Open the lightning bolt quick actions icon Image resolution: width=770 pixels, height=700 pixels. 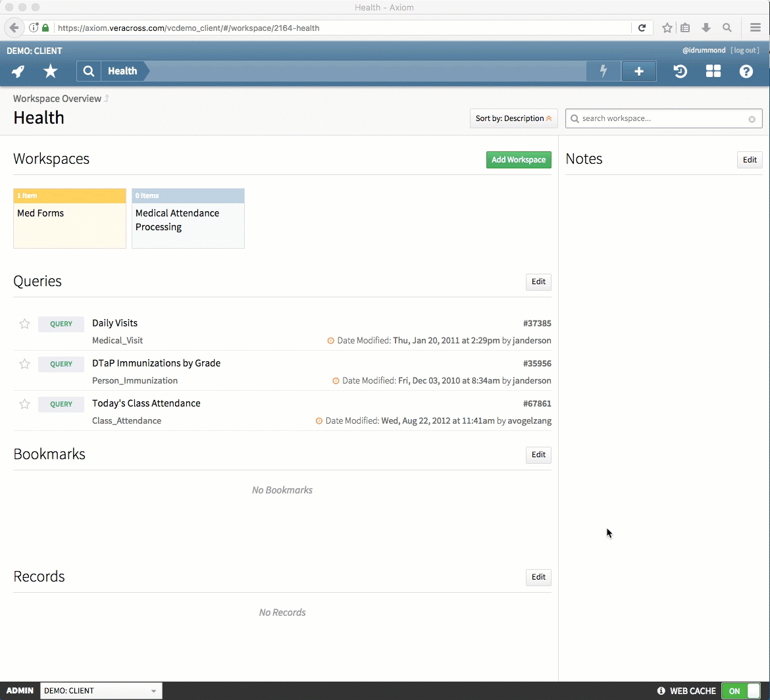603,71
